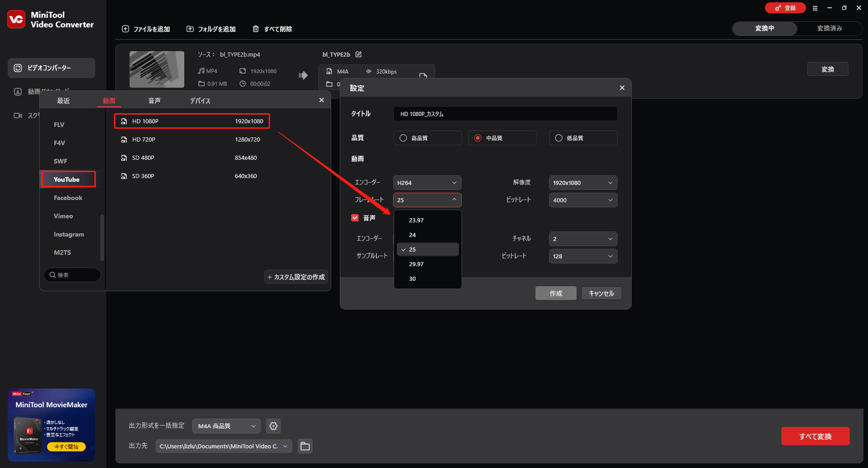Viewport: 868px width, 468px height.
Task: Click the output target edit icon on file card
Action: tap(423, 76)
